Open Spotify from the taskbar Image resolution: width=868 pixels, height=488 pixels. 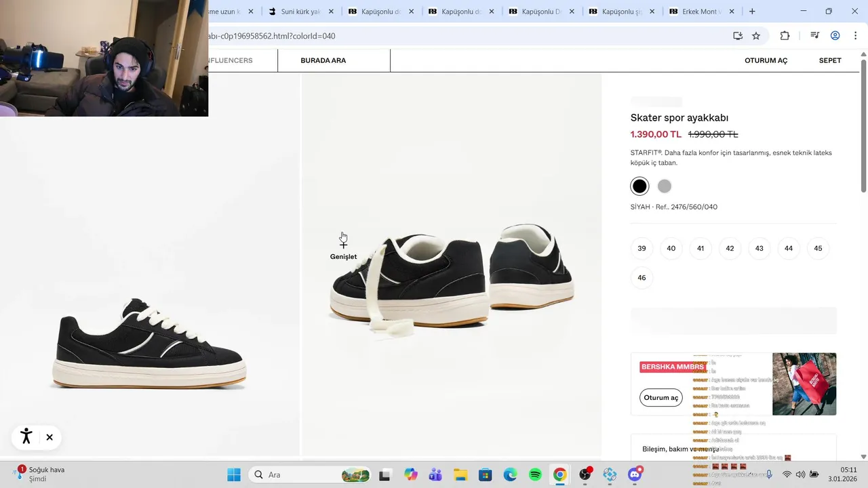pyautogui.click(x=535, y=474)
